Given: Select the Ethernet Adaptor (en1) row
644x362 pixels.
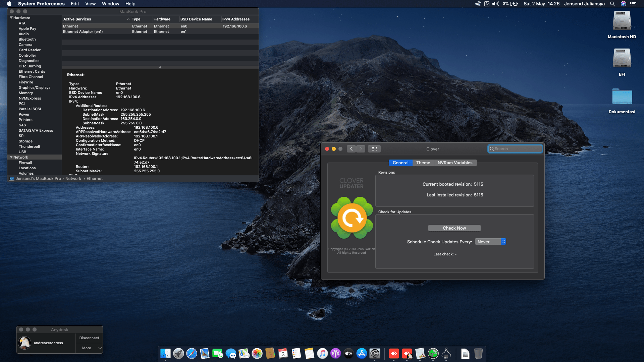Looking at the screenshot, I should pyautogui.click(x=160, y=32).
